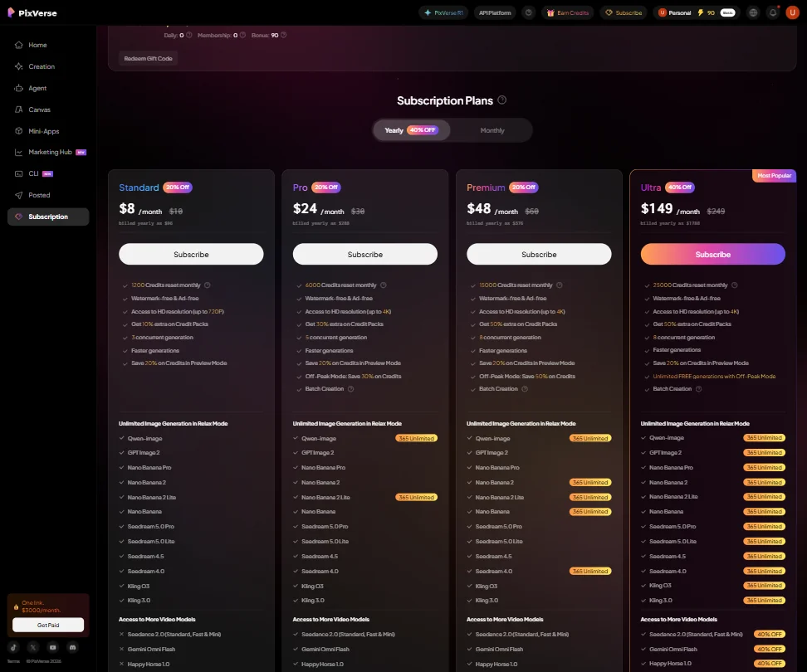
Task: Open Canvas in the sidebar
Action: pos(48,110)
